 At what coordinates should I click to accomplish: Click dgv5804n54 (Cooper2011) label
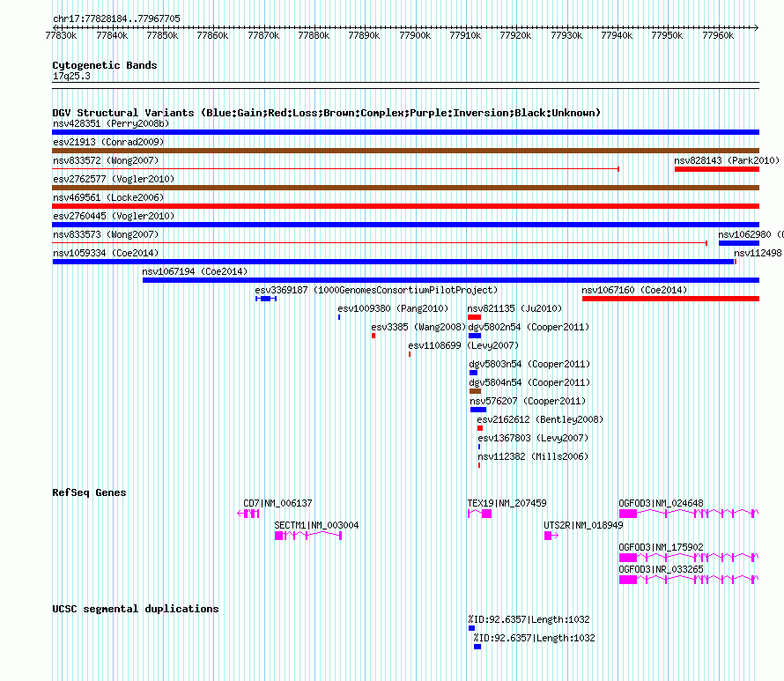(x=529, y=382)
